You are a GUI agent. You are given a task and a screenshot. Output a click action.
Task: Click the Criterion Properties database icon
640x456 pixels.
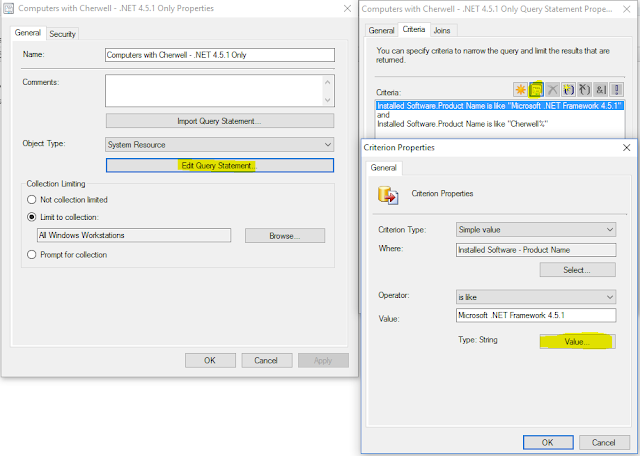pos(388,195)
